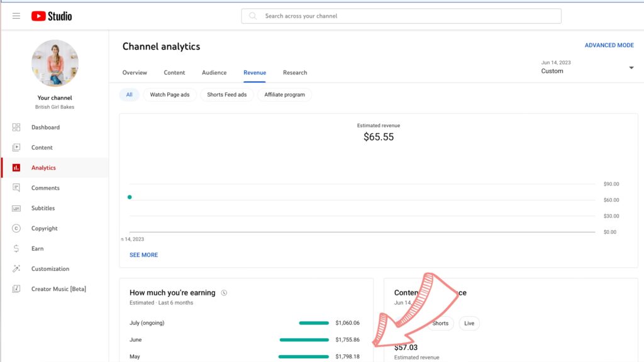Switch to the Audience tab

[x=214, y=73]
